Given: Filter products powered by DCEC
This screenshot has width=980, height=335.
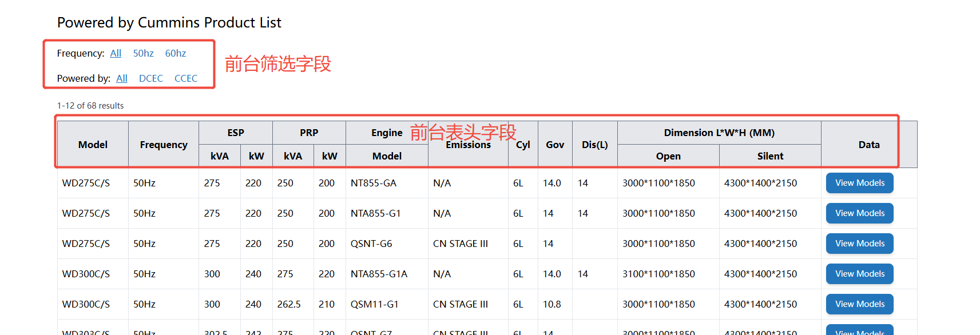Looking at the screenshot, I should click(x=151, y=78).
